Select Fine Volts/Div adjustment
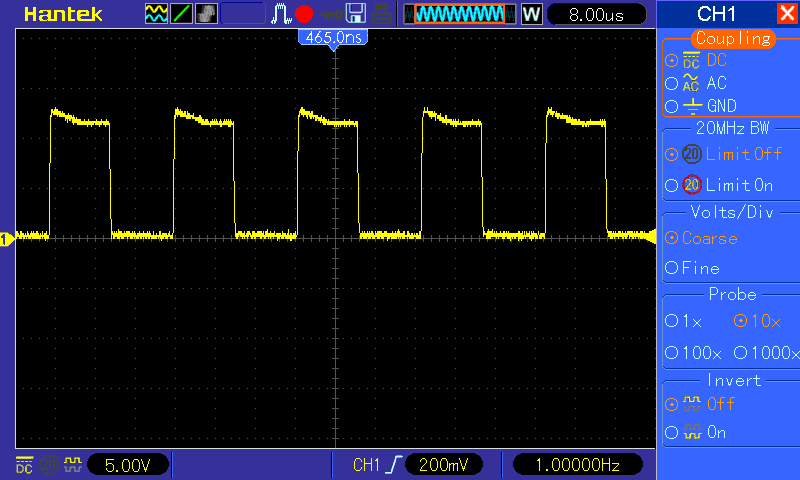 click(x=671, y=267)
